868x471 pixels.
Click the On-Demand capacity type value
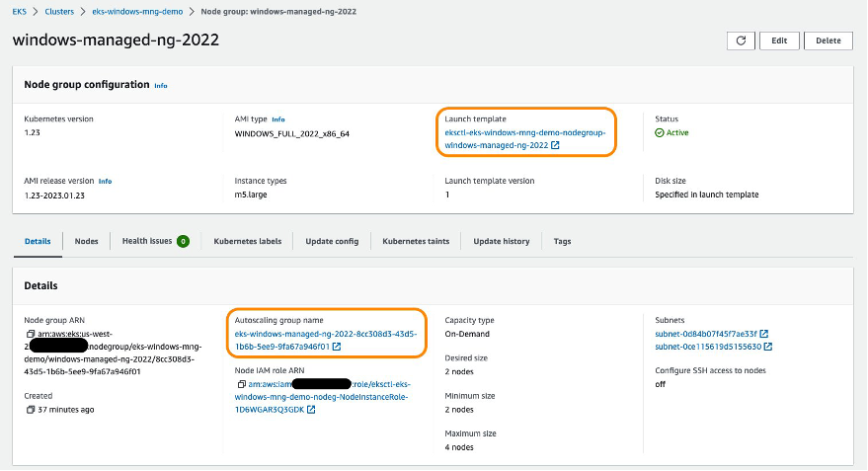coord(467,335)
